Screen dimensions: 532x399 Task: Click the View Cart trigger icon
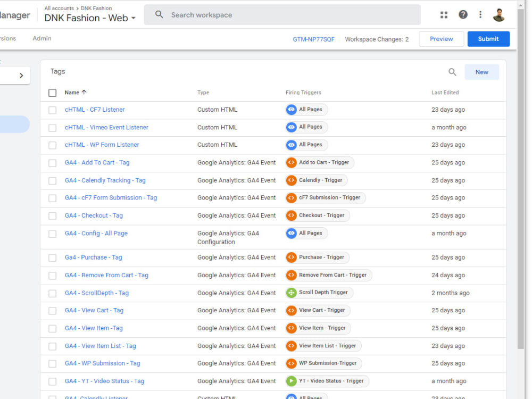pyautogui.click(x=291, y=311)
